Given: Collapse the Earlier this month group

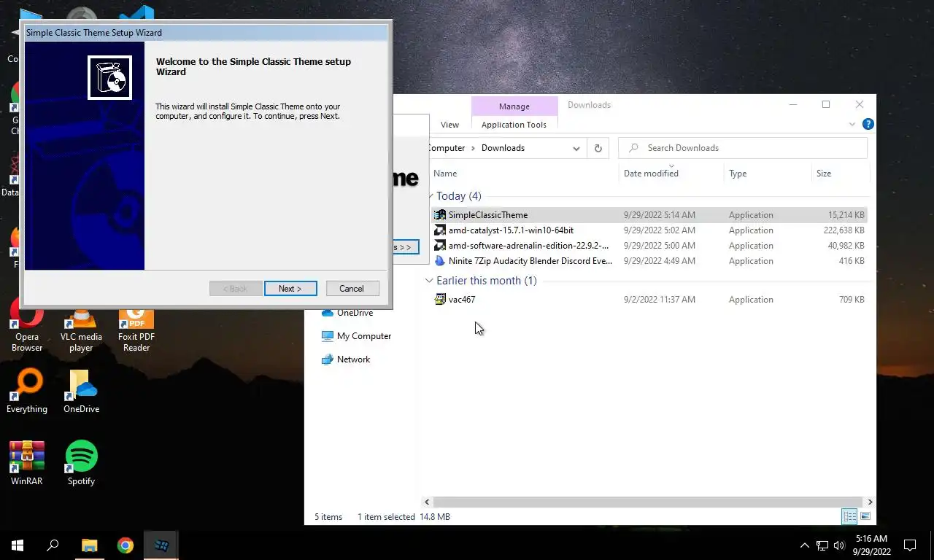Looking at the screenshot, I should [x=430, y=281].
